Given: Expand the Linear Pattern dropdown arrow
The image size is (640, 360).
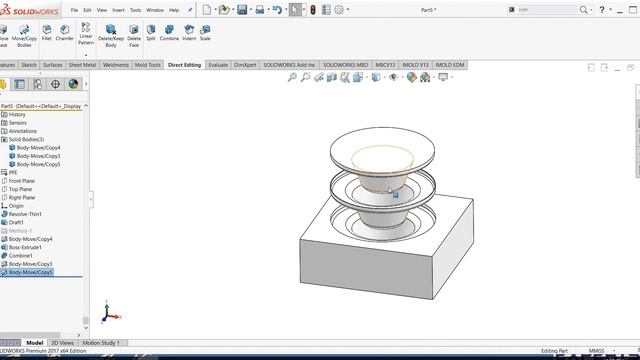Looking at the screenshot, I should point(86,55).
